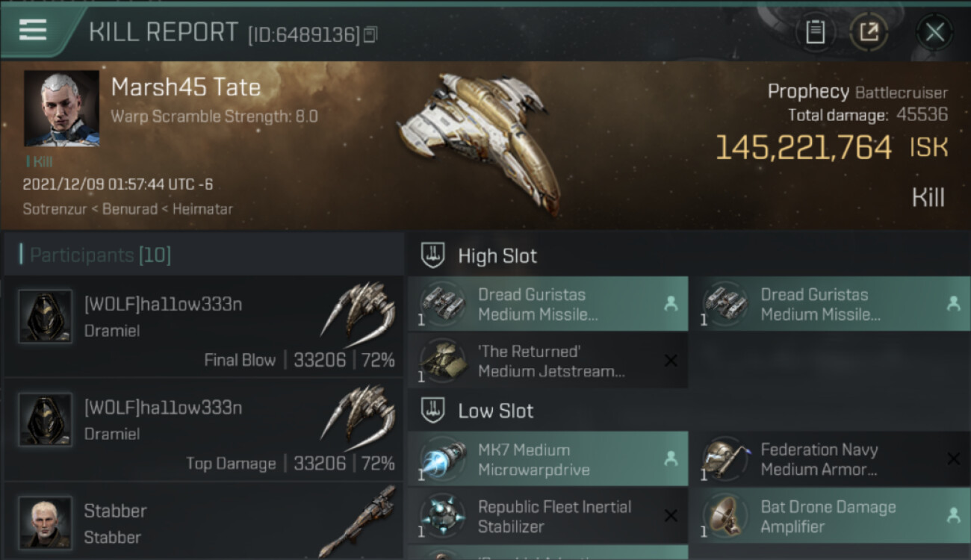Click the MK7 Medium Microwarpdrive icon
Screen dimensions: 971x560
point(442,459)
